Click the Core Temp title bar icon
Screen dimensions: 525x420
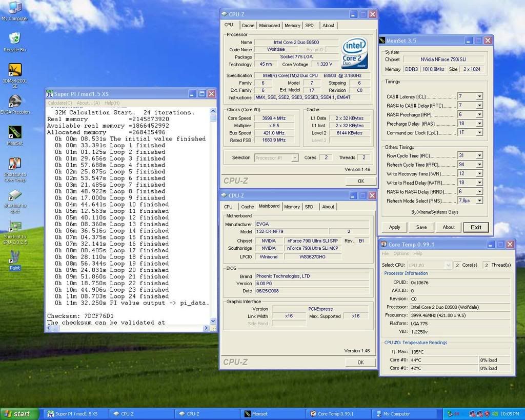tap(383, 245)
